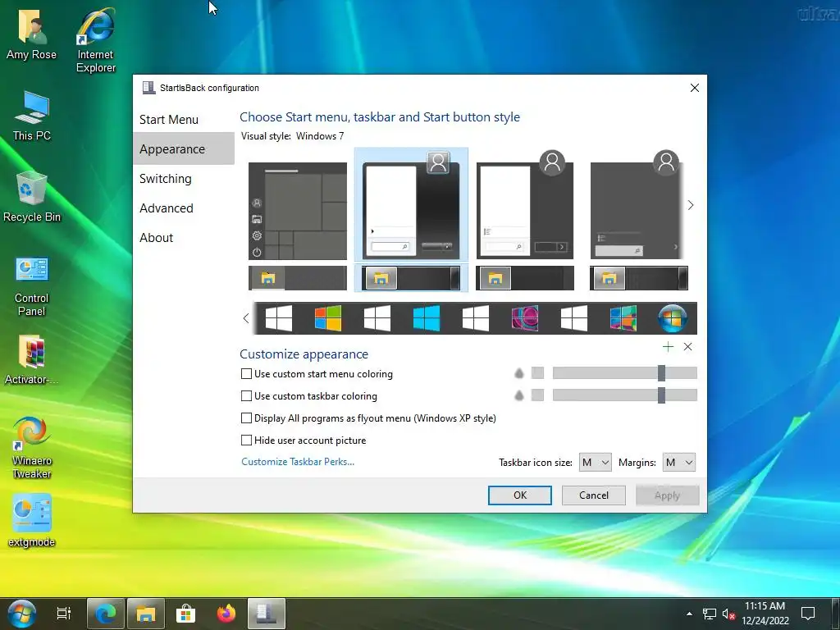Image resolution: width=840 pixels, height=630 pixels.
Task: Pick the cyan Windows logo start button
Action: coord(427,318)
